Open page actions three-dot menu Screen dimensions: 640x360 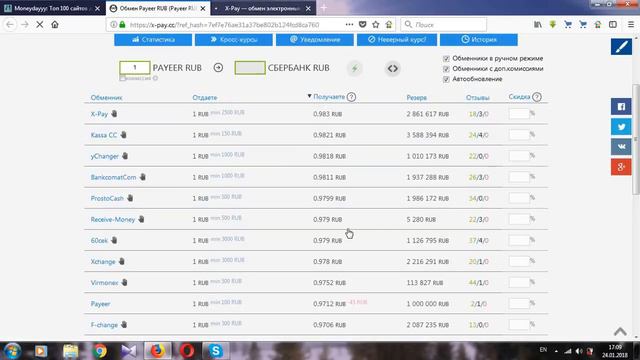[x=349, y=24]
